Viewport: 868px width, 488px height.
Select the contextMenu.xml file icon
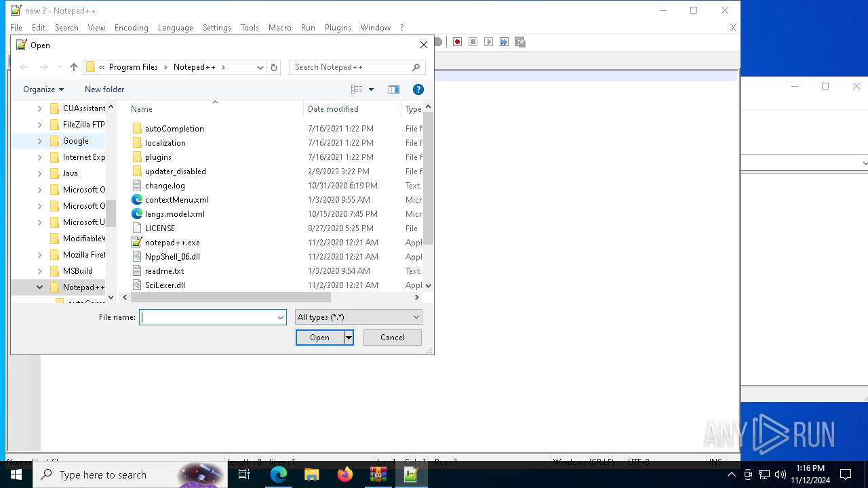tap(137, 200)
